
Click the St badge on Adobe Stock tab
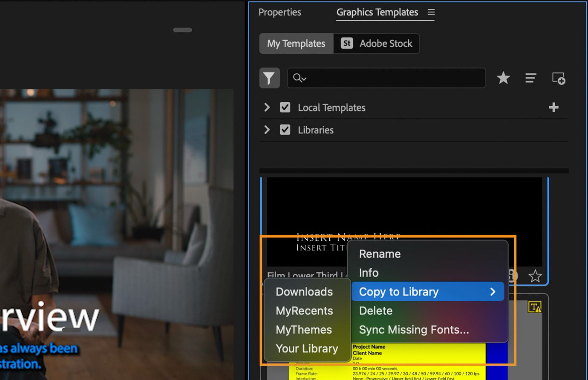coord(346,43)
